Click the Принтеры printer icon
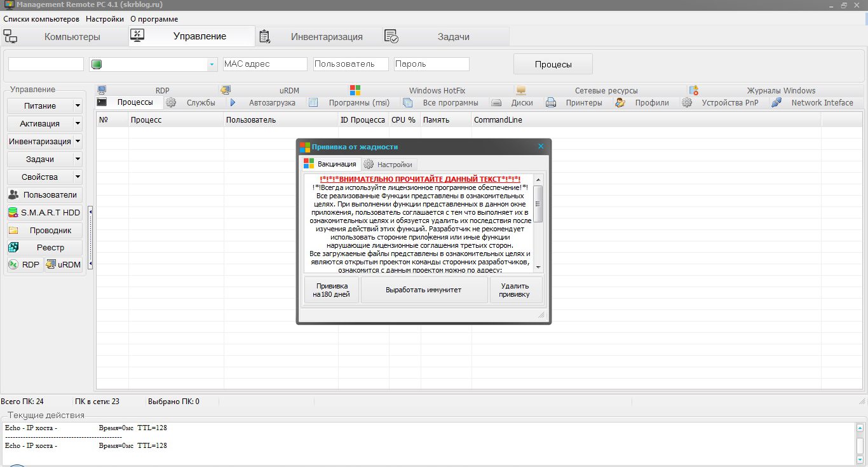Viewport: 868px width, 467px height. (x=551, y=102)
